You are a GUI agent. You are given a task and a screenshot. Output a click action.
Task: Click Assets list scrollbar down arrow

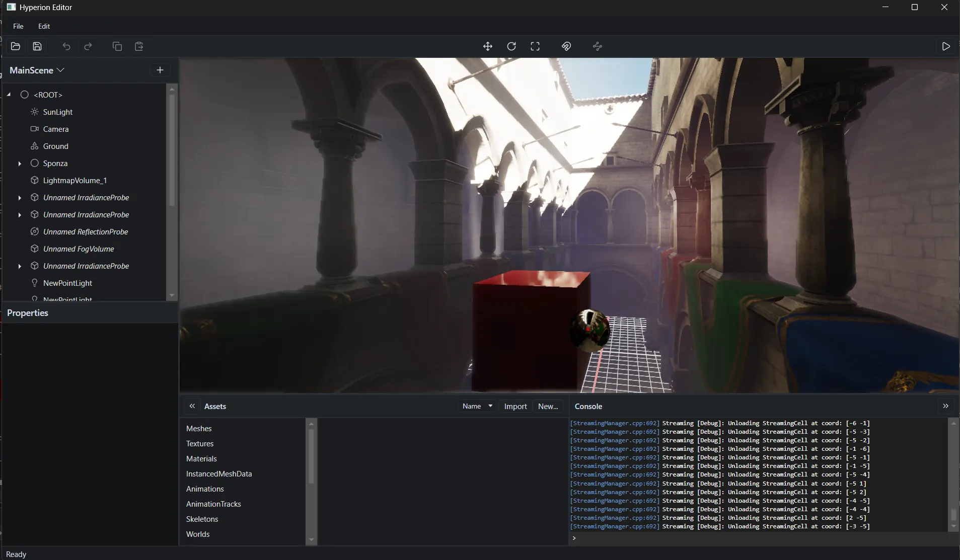[x=311, y=540]
